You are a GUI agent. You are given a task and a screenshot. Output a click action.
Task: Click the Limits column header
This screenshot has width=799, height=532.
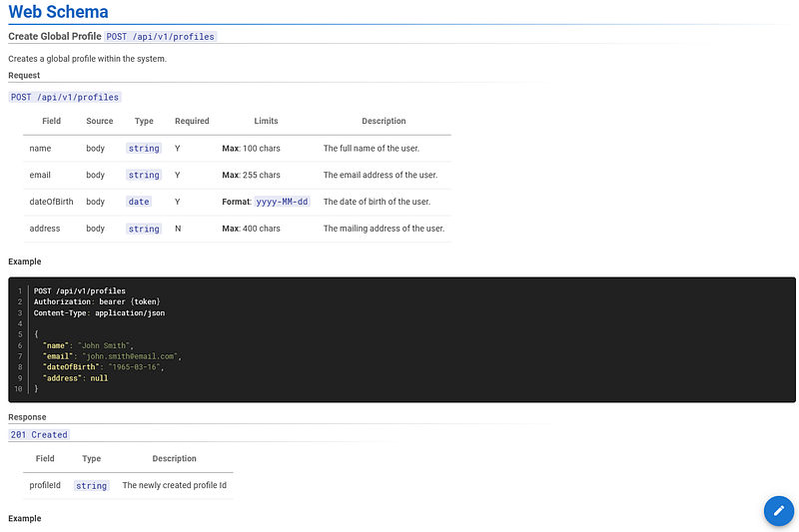pyautogui.click(x=266, y=121)
